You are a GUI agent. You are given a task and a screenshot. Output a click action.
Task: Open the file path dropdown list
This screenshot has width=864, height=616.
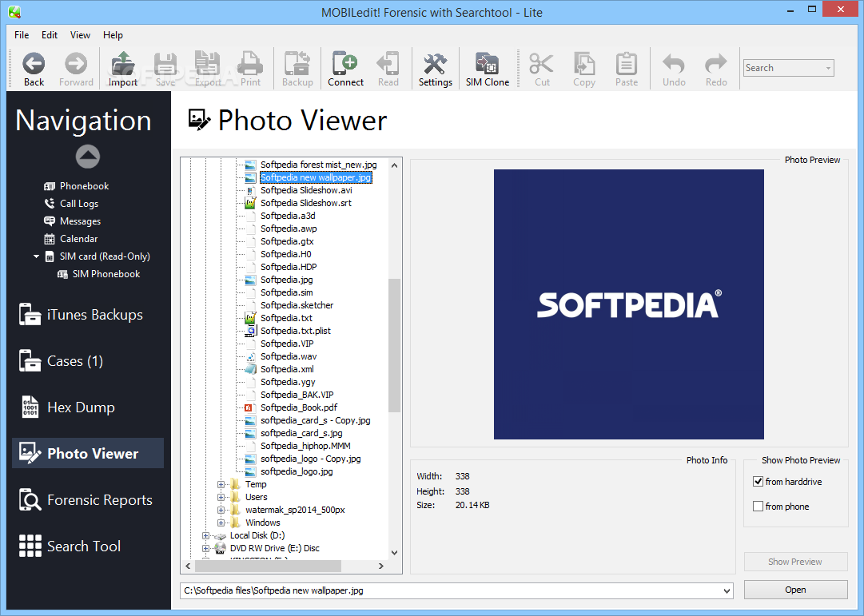727,591
